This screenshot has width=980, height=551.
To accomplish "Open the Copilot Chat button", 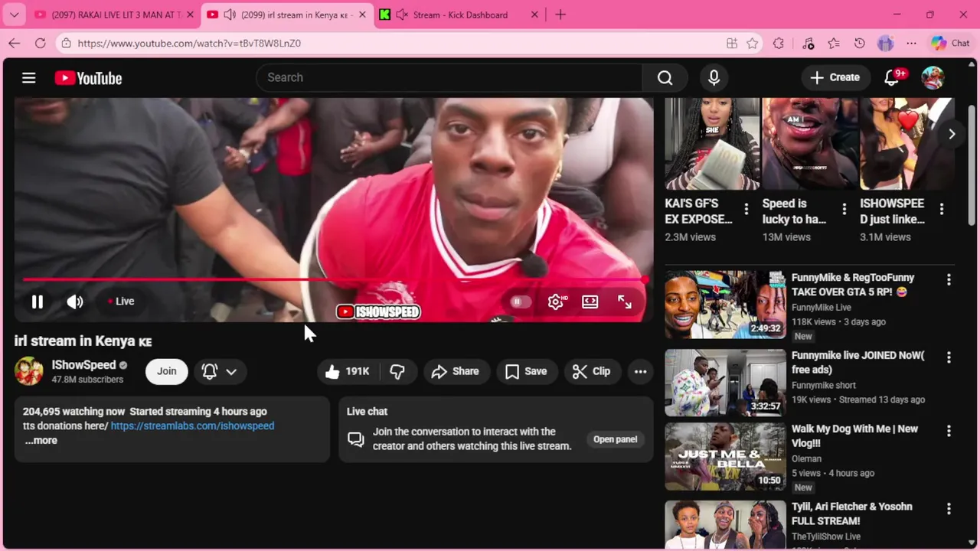I will click(950, 43).
